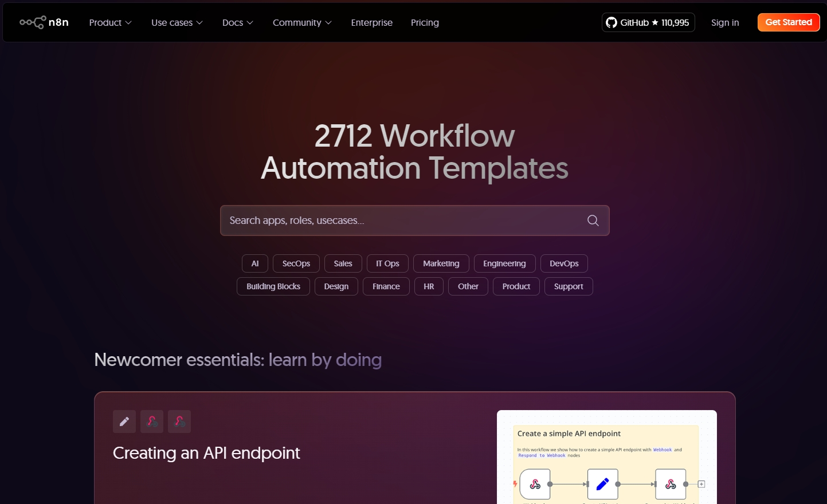The width and height of the screenshot is (827, 504).
Task: Expand the Product menu chevron
Action: click(x=128, y=23)
